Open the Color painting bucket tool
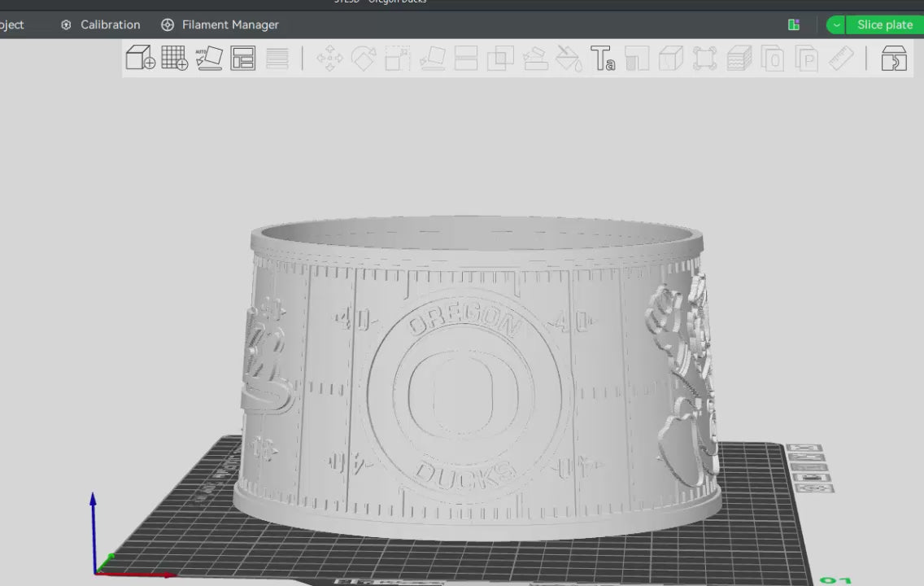 (569, 59)
